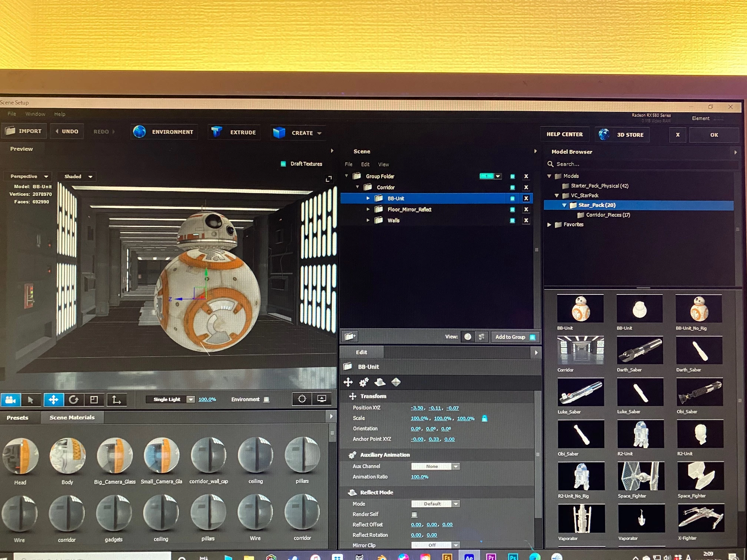Click the center view target icon

coord(302,399)
